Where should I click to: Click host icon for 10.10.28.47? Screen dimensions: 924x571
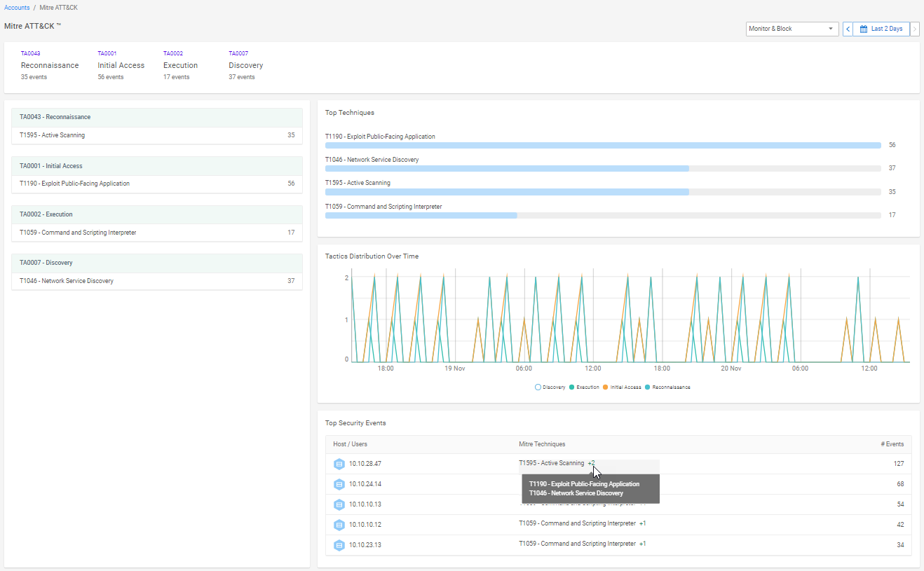click(339, 464)
